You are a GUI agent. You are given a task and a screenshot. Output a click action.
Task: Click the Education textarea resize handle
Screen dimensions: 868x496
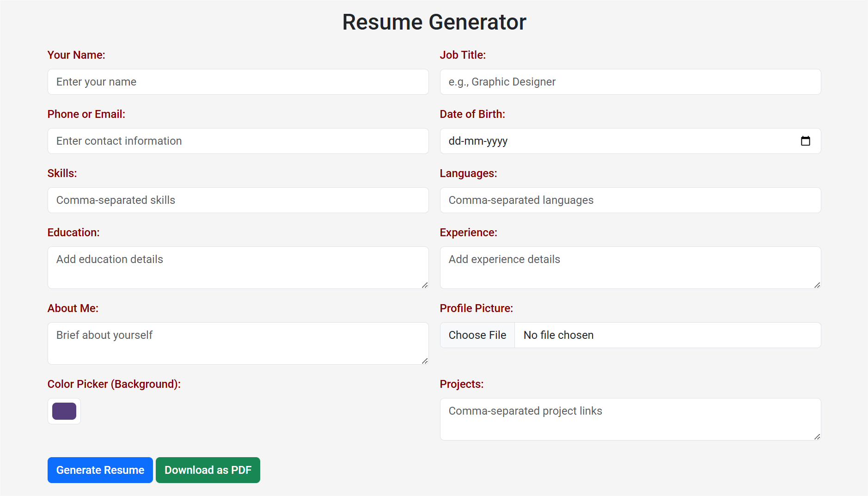pos(424,285)
